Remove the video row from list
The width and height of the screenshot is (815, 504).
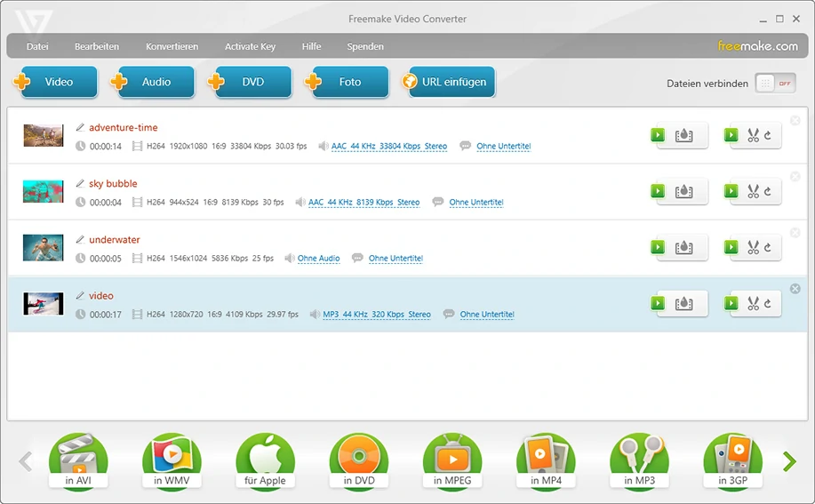[x=795, y=289]
